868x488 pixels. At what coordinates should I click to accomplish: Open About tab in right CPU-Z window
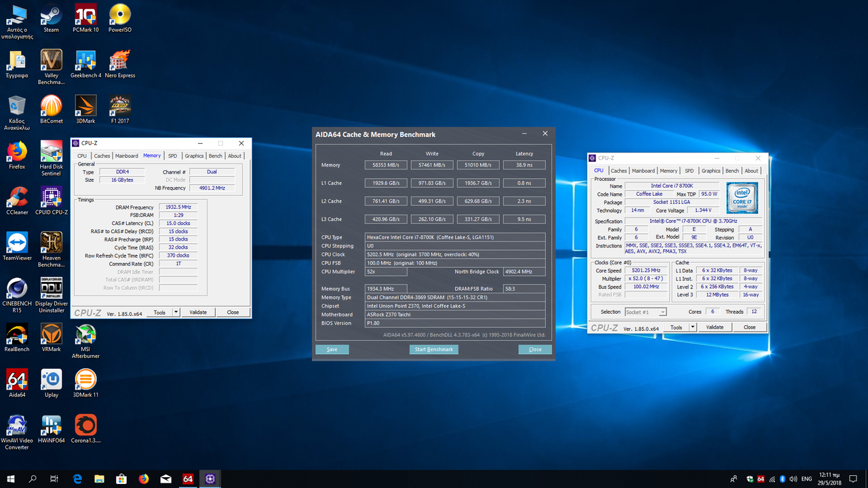click(x=751, y=171)
